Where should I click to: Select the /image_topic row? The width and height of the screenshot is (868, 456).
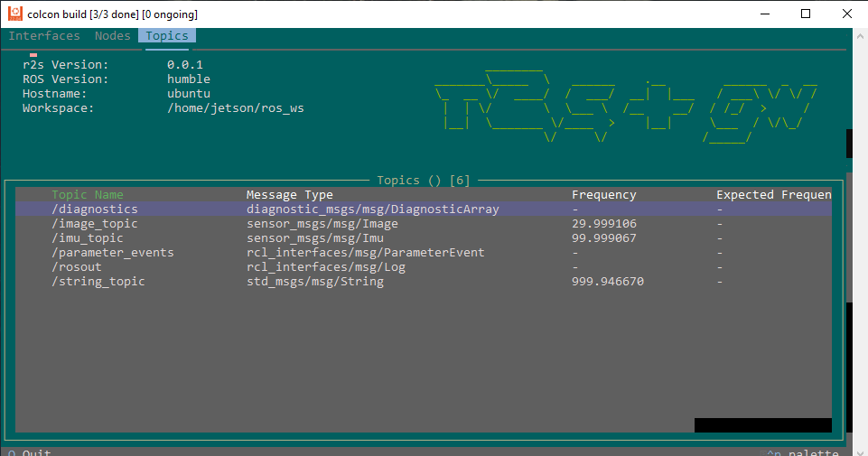point(95,224)
